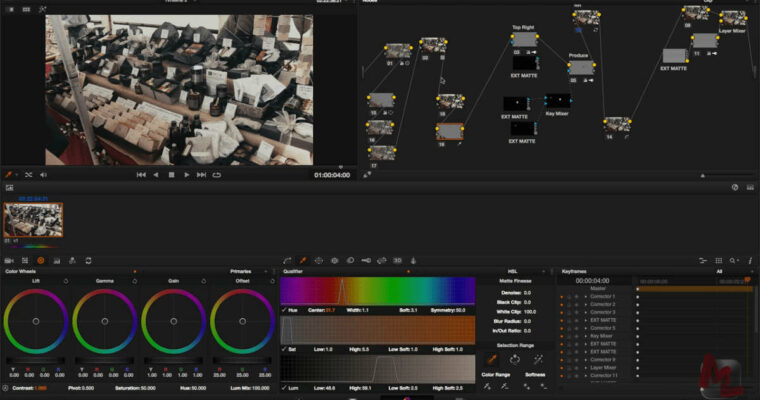The image size is (760, 400).
Task: Select the Color Wheels palette icon
Action: coord(40,260)
